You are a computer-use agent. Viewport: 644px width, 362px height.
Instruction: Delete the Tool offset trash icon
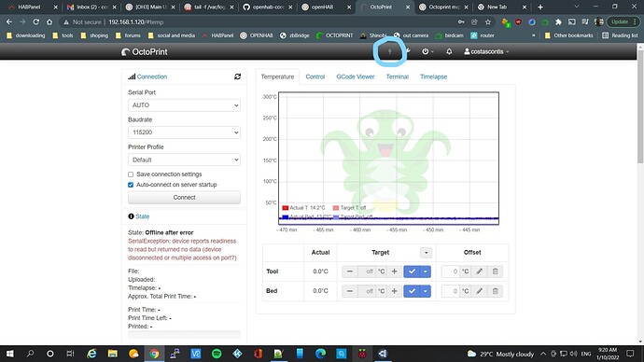click(495, 271)
